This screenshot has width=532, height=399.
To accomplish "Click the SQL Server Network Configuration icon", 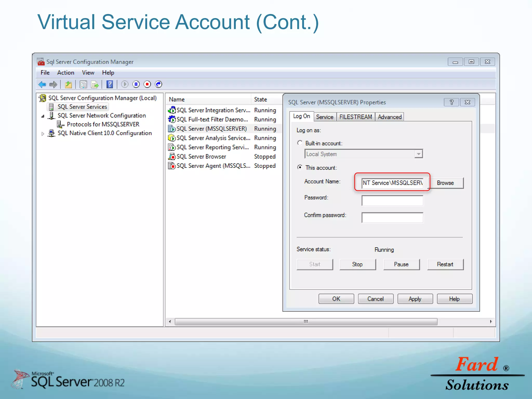I will 51,116.
